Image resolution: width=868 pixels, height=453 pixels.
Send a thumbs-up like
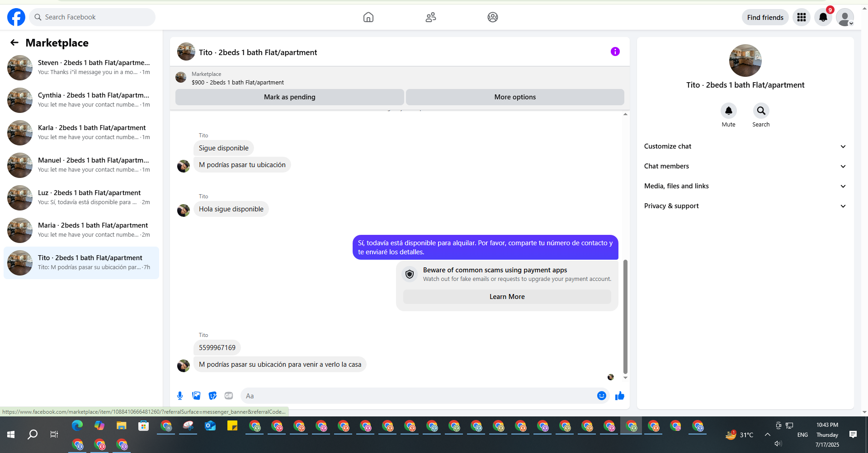(x=620, y=396)
